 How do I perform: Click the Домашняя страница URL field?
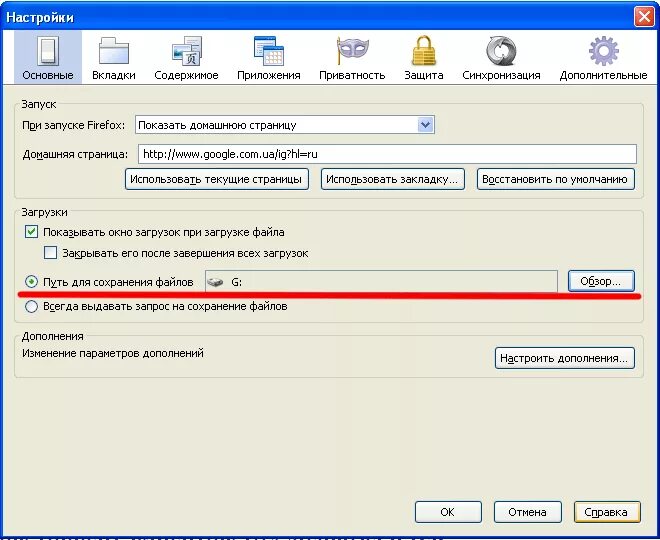[x=387, y=154]
